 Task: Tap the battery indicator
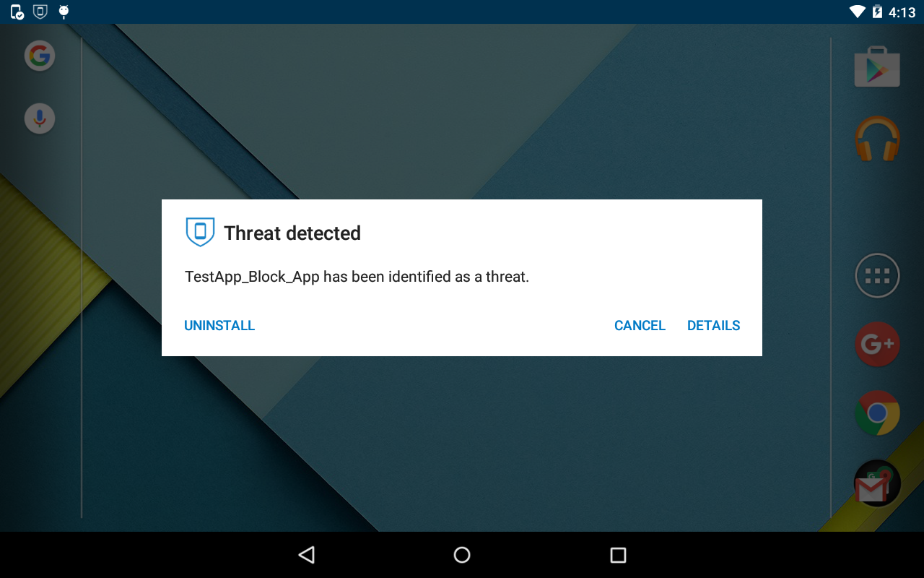coord(877,12)
